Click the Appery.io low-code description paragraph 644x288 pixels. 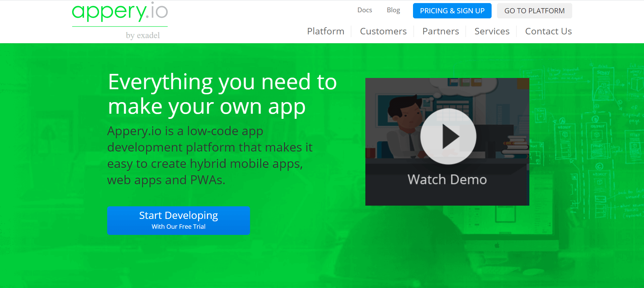point(209,155)
